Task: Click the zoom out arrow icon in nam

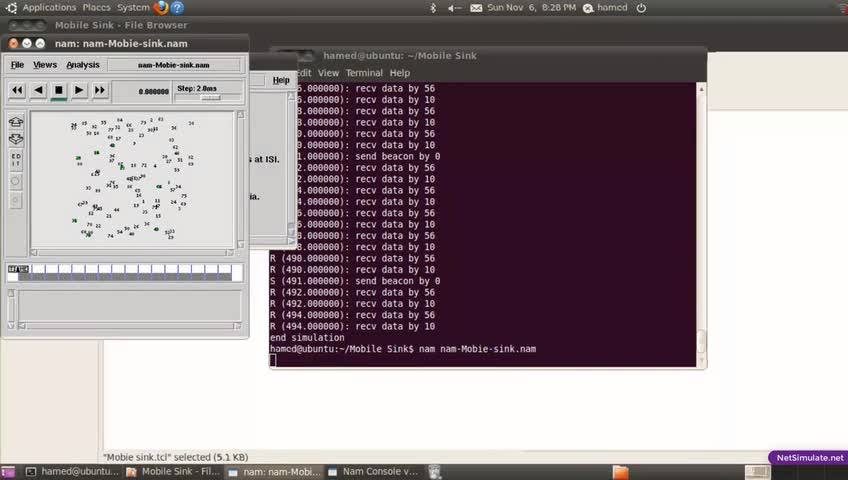Action: pos(16,139)
